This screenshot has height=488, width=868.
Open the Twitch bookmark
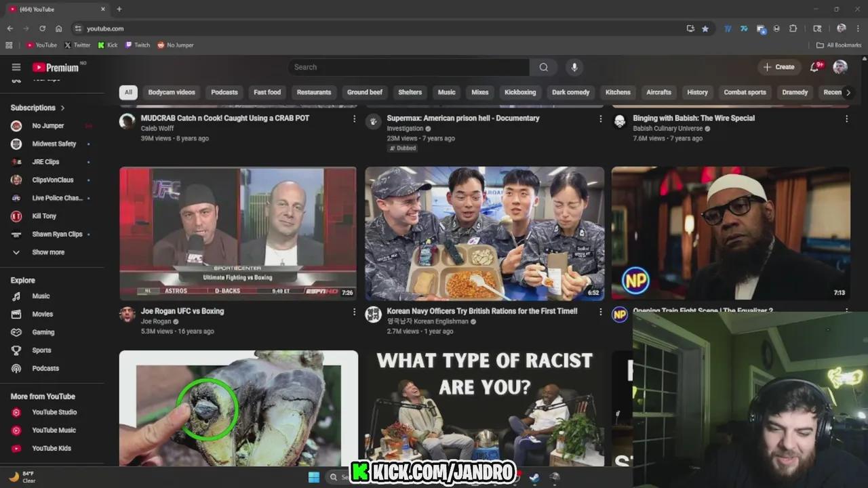[x=138, y=45]
